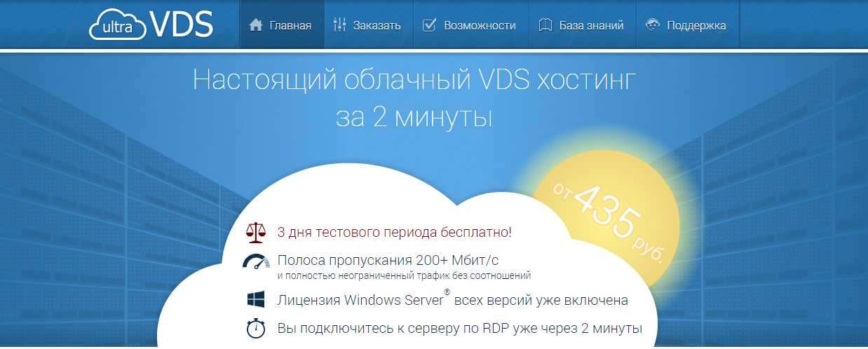Click the support agent icon beside Поддержка
Viewport: 868px width, 349px height.
[653, 25]
